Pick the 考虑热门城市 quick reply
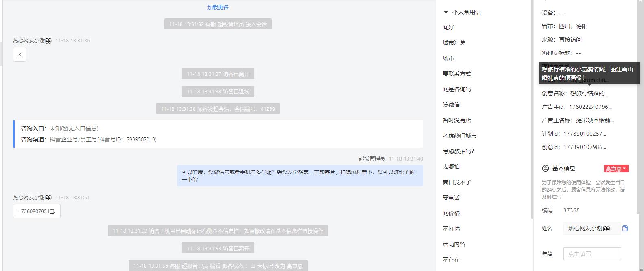Screen dimensions: 644x271 (x=460, y=136)
